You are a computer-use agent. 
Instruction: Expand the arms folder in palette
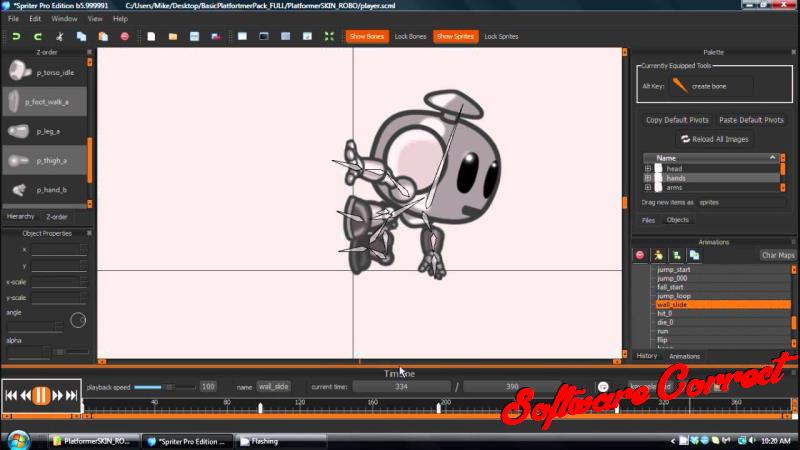click(648, 187)
